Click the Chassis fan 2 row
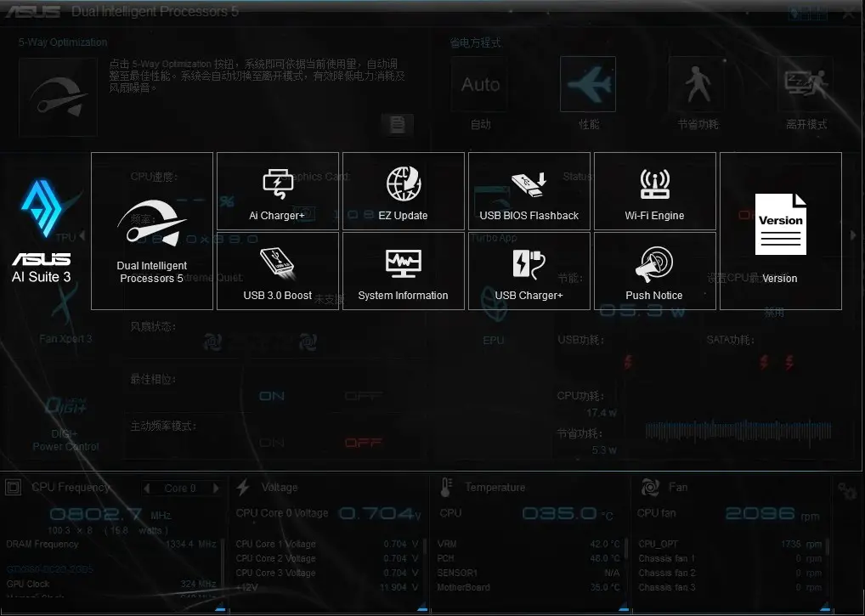The width and height of the screenshot is (865, 616). 730,573
